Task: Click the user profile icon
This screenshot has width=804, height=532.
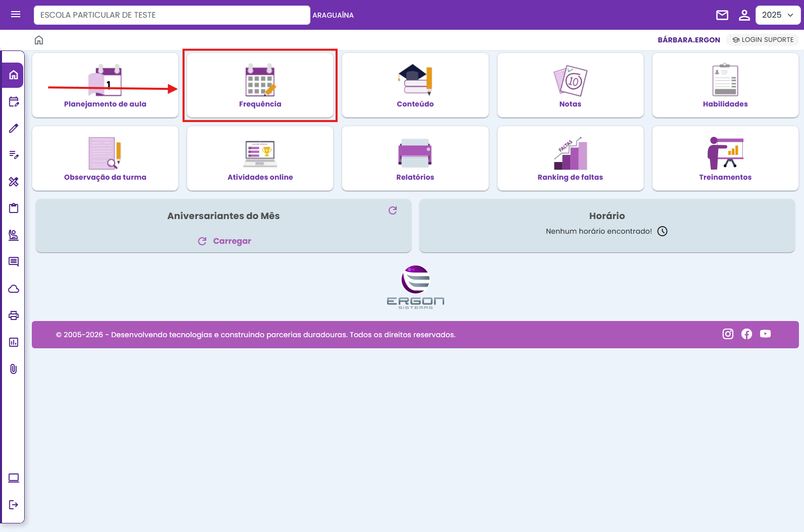Action: 744,15
